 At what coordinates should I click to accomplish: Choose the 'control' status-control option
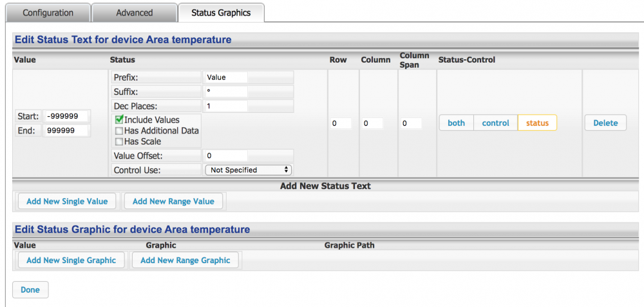(x=495, y=123)
